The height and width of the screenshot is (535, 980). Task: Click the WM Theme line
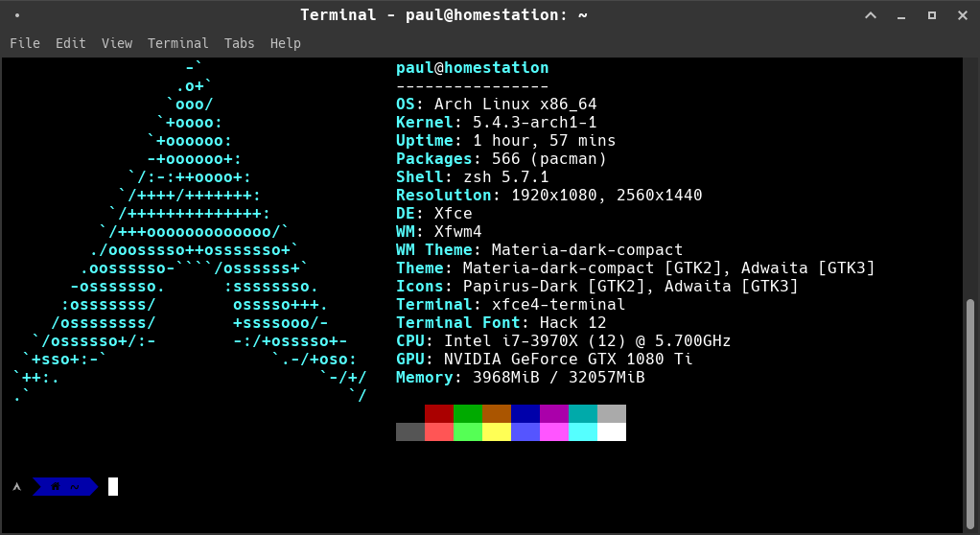539,250
